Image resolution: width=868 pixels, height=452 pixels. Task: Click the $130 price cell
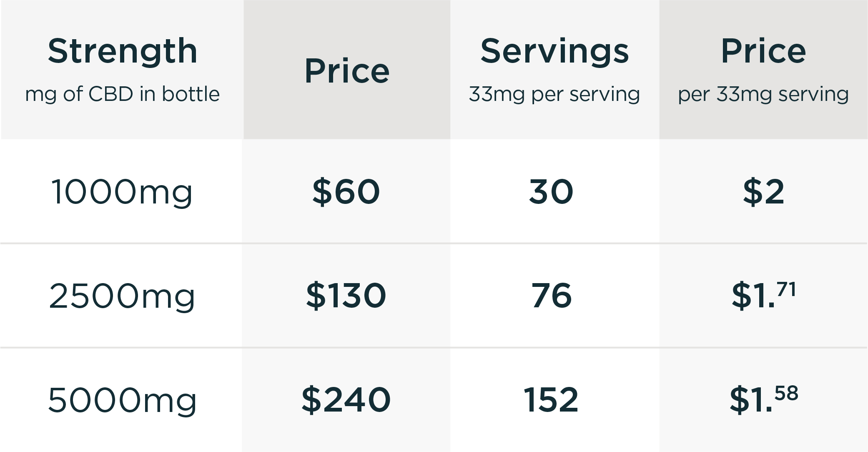coord(346,296)
